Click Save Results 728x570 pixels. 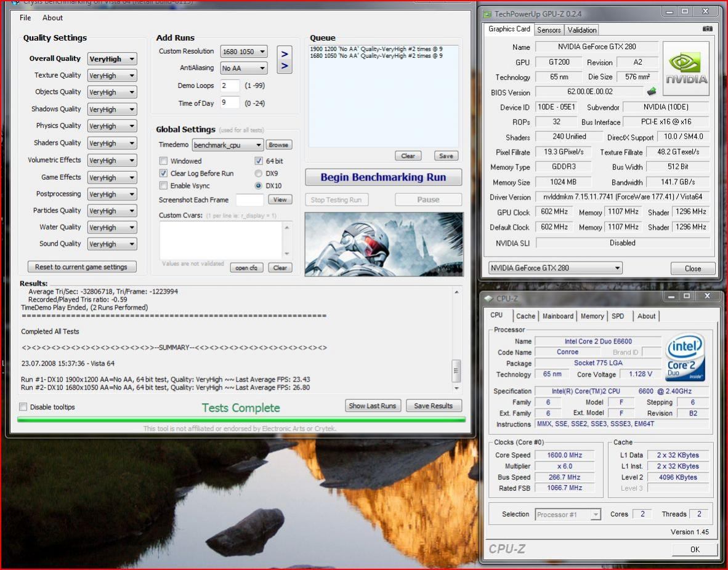click(433, 406)
